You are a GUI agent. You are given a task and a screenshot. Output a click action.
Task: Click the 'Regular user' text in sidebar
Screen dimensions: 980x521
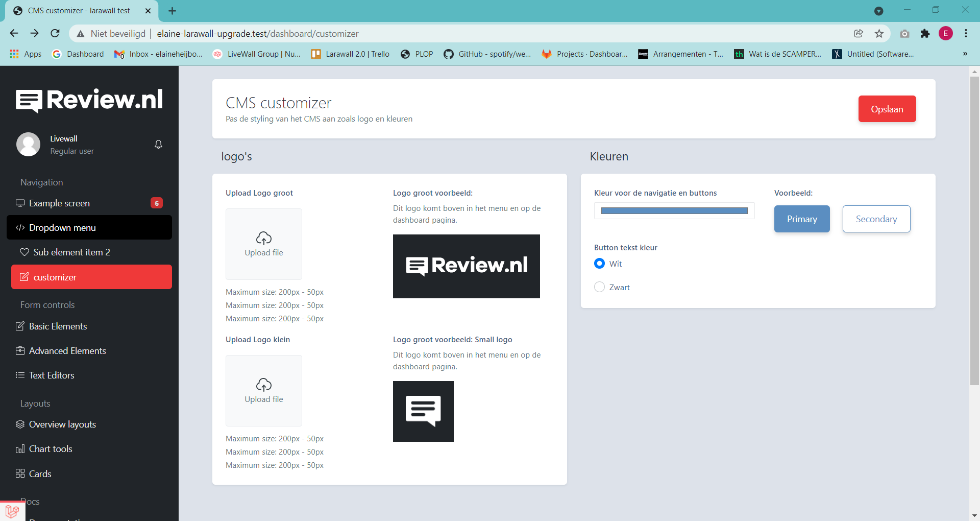(x=72, y=151)
